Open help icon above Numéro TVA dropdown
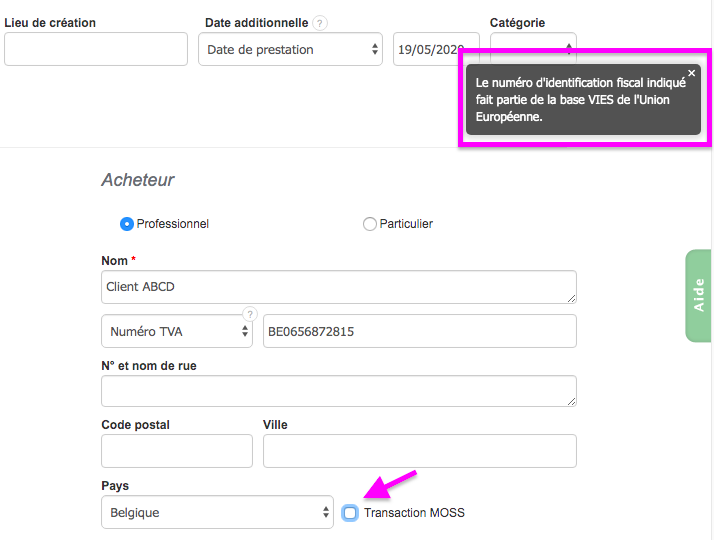Image resolution: width=714 pixels, height=540 pixels. point(250,314)
